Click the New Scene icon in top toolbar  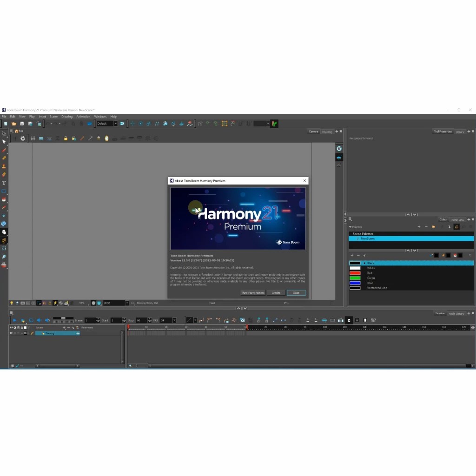pyautogui.click(x=6, y=124)
